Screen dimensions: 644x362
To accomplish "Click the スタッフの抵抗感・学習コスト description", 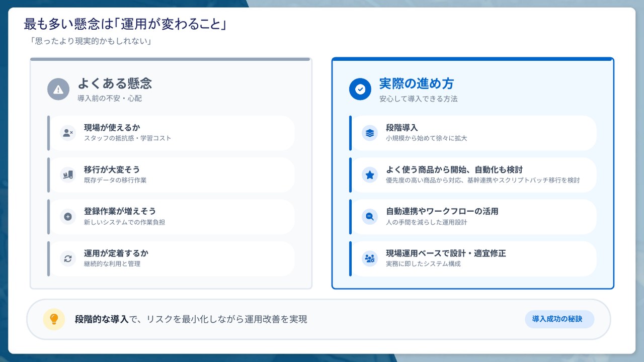I will point(128,138).
